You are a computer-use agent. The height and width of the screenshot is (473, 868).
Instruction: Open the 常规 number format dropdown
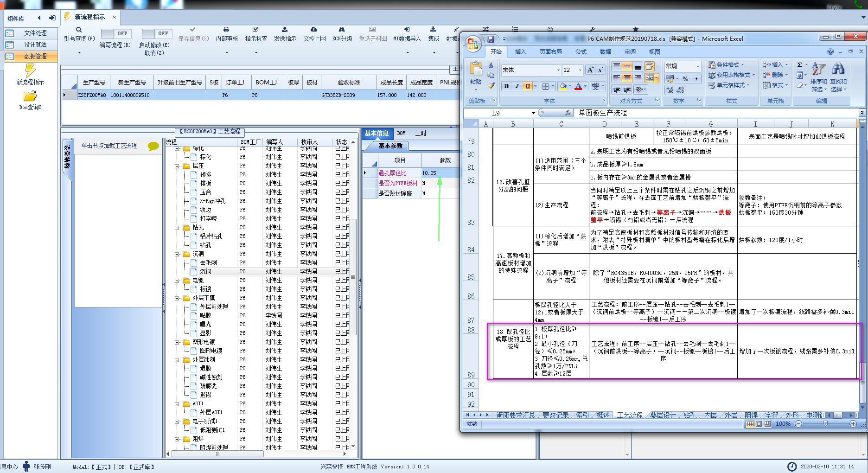click(x=698, y=66)
